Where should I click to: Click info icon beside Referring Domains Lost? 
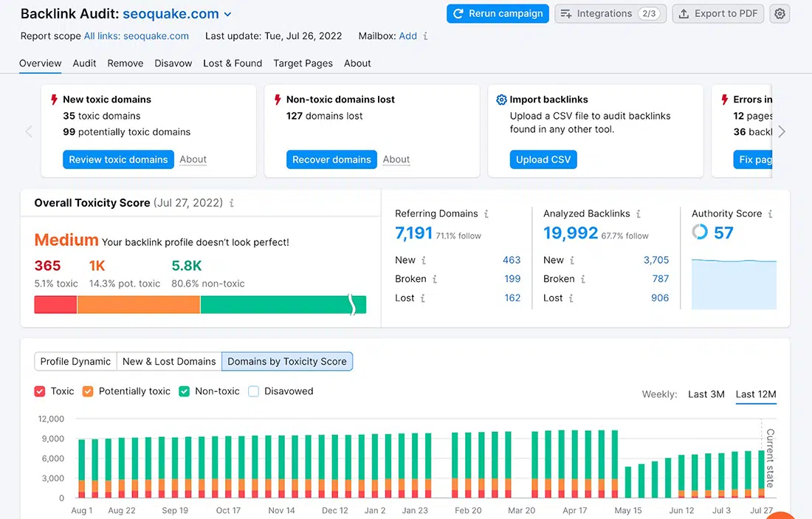pyautogui.click(x=422, y=298)
